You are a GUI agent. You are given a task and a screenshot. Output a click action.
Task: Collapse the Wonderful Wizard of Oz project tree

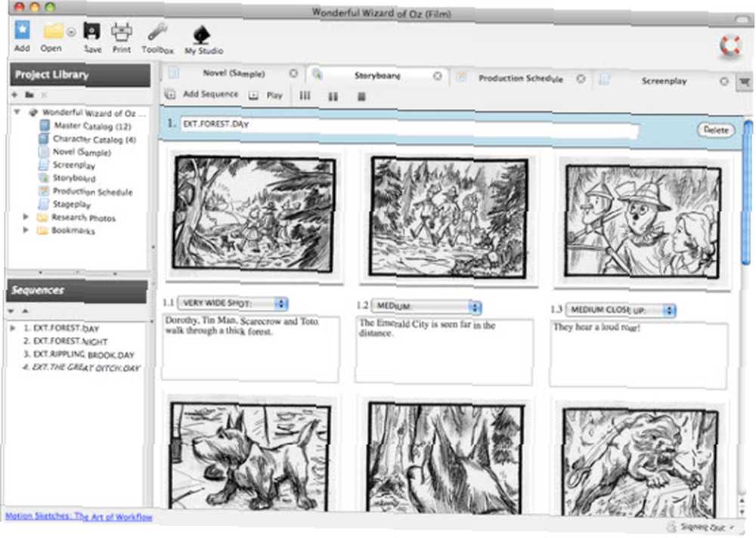(x=17, y=112)
